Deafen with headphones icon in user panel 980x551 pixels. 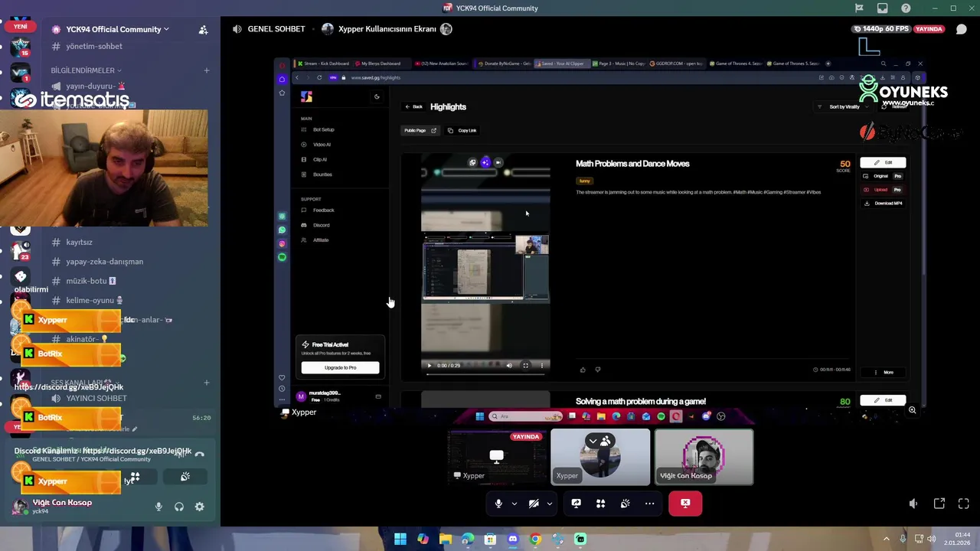point(179,507)
